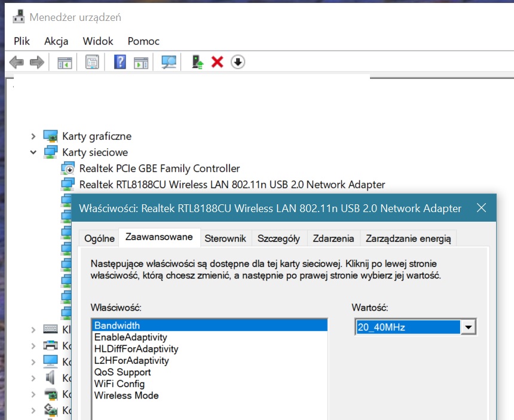Image resolution: width=514 pixels, height=420 pixels.
Task: Click the Realtek RTL8188CU adapter icon
Action: tap(68, 184)
